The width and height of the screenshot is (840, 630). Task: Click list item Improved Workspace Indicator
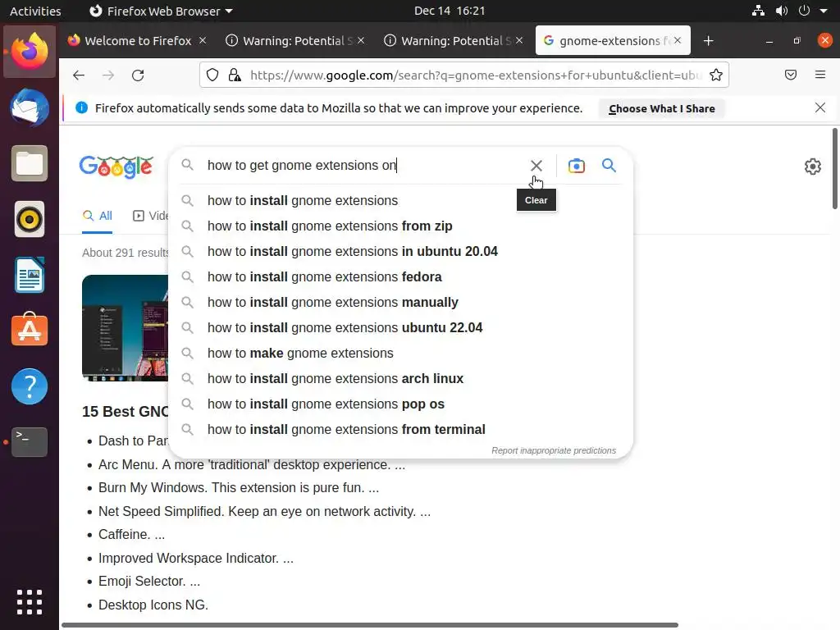click(x=195, y=558)
